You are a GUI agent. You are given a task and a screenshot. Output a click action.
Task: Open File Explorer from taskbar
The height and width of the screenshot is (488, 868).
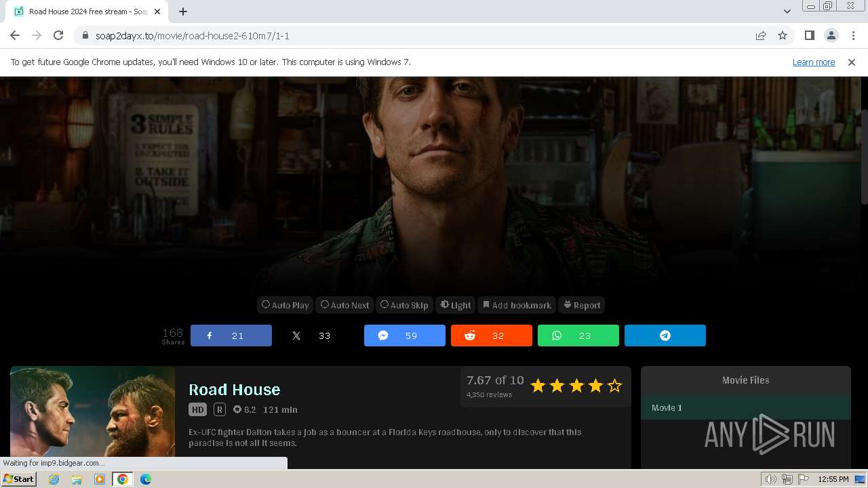point(77,479)
